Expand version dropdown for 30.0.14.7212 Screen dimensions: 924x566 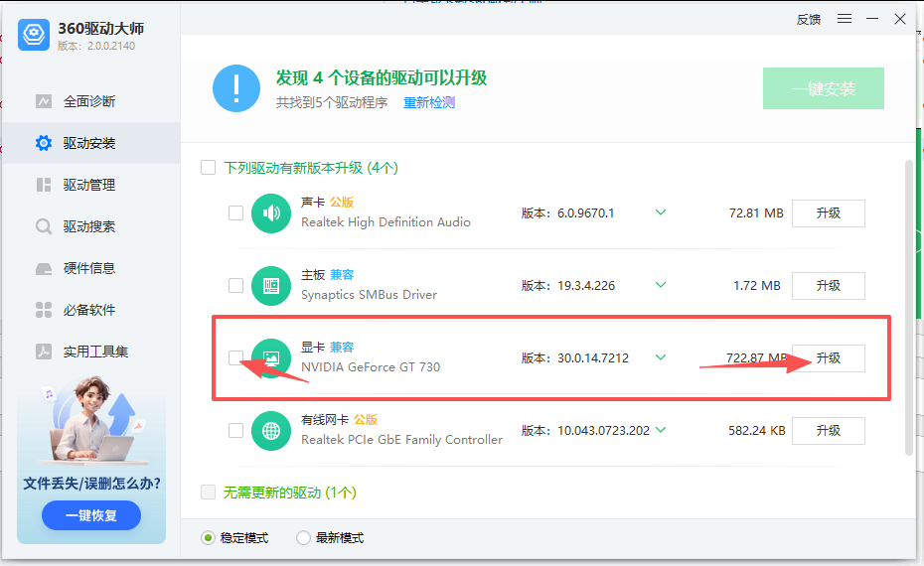click(x=661, y=357)
